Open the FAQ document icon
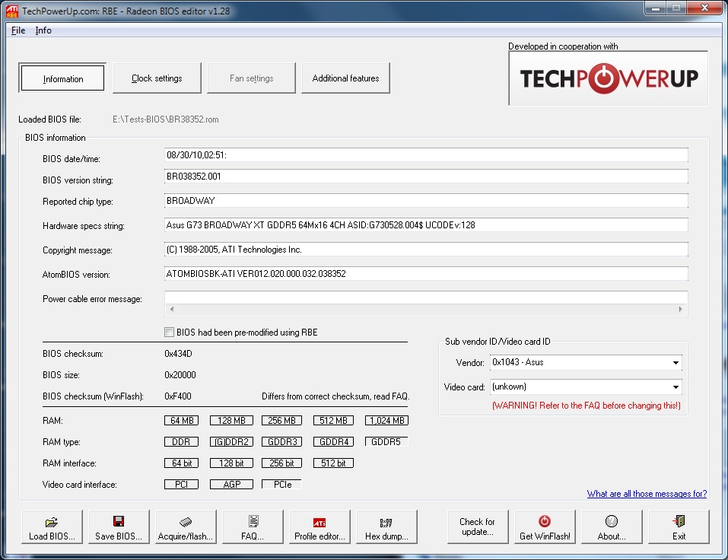This screenshot has width=728, height=560. click(253, 522)
